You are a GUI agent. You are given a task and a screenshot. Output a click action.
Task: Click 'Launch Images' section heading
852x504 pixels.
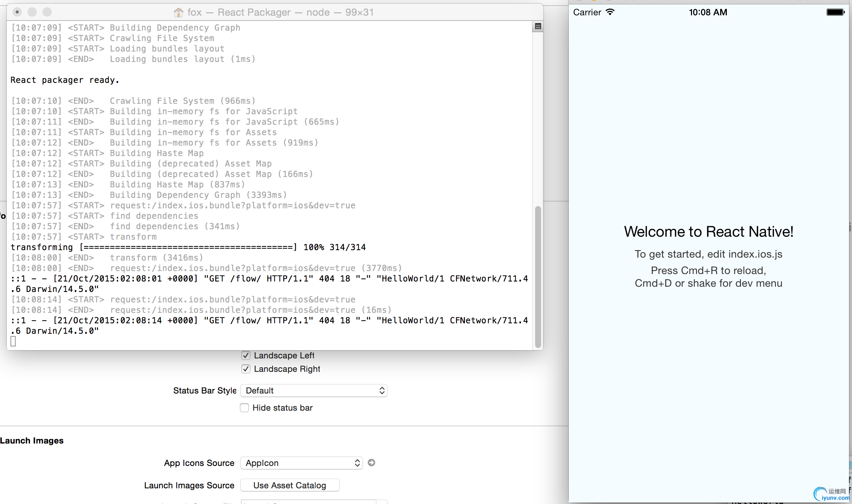click(x=32, y=441)
